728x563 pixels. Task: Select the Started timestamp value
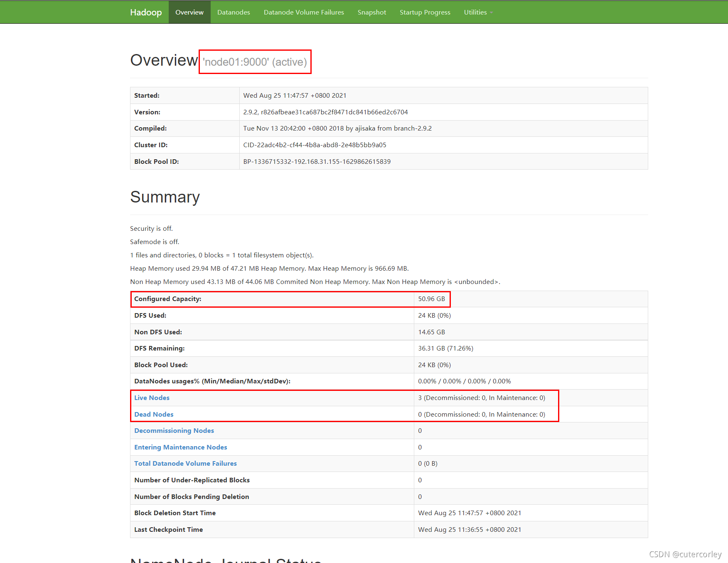[x=295, y=96]
